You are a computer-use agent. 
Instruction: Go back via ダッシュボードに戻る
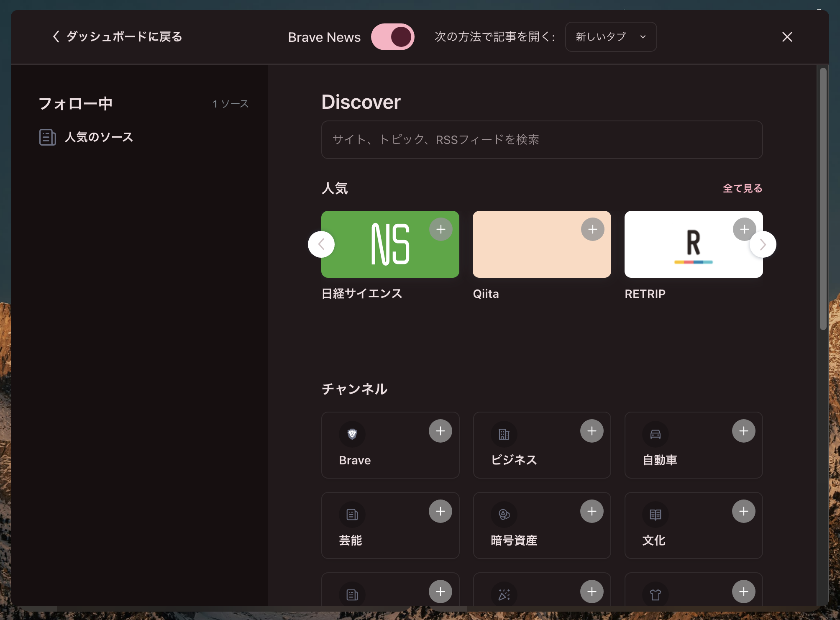pos(117,37)
